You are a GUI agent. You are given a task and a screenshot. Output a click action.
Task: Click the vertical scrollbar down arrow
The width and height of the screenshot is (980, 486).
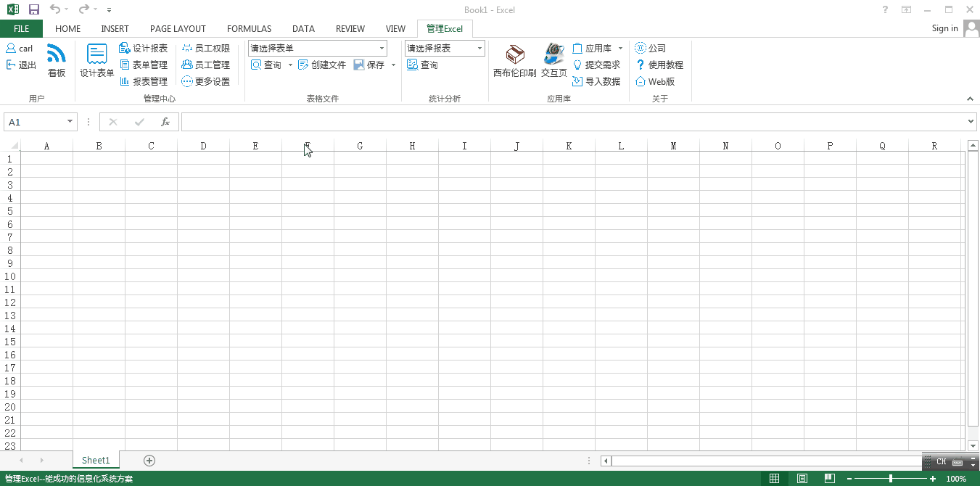973,445
